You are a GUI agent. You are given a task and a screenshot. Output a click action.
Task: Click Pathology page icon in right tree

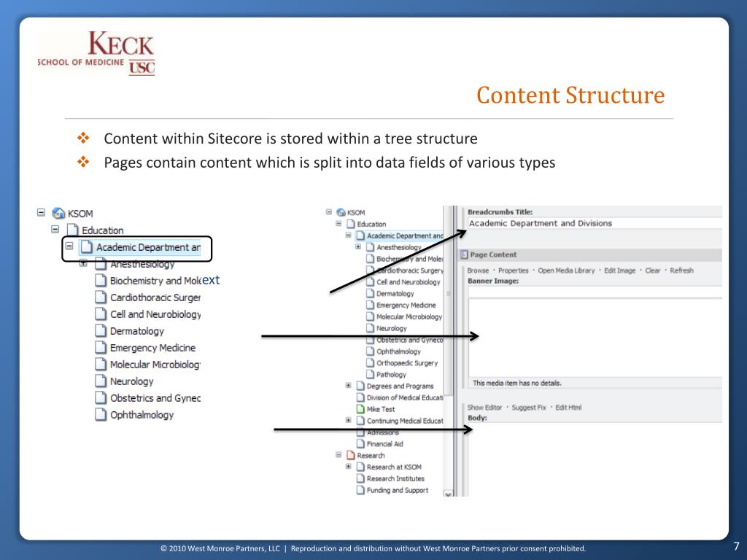[370, 374]
